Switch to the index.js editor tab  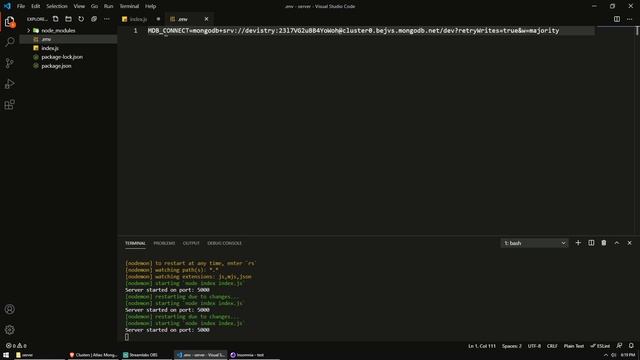138,19
